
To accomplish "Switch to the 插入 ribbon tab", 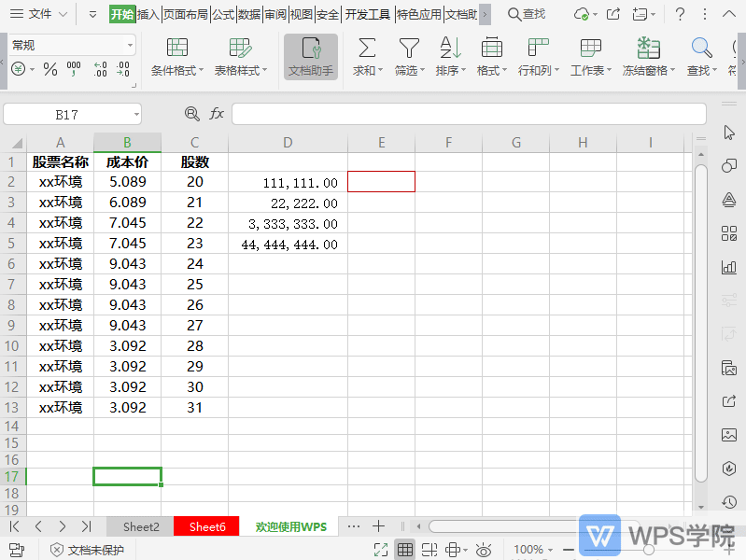I will click(x=148, y=14).
